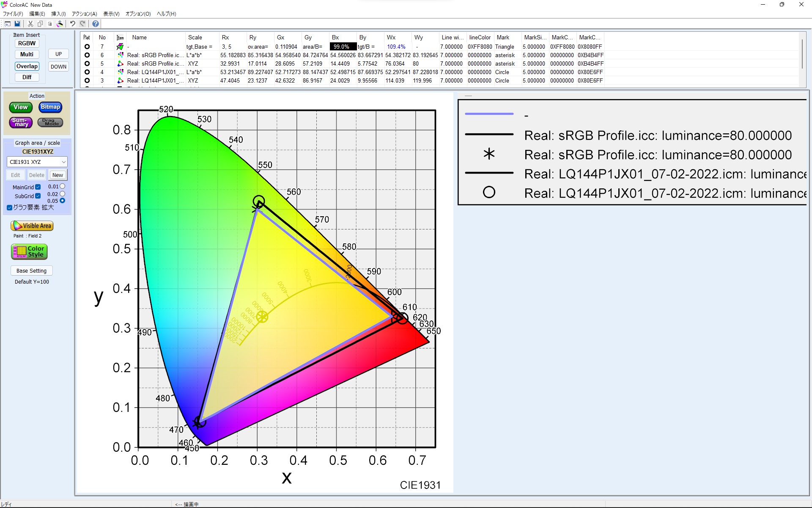This screenshot has height=508, width=812.
Task: Click the Edit graph area button
Action: coord(16,175)
